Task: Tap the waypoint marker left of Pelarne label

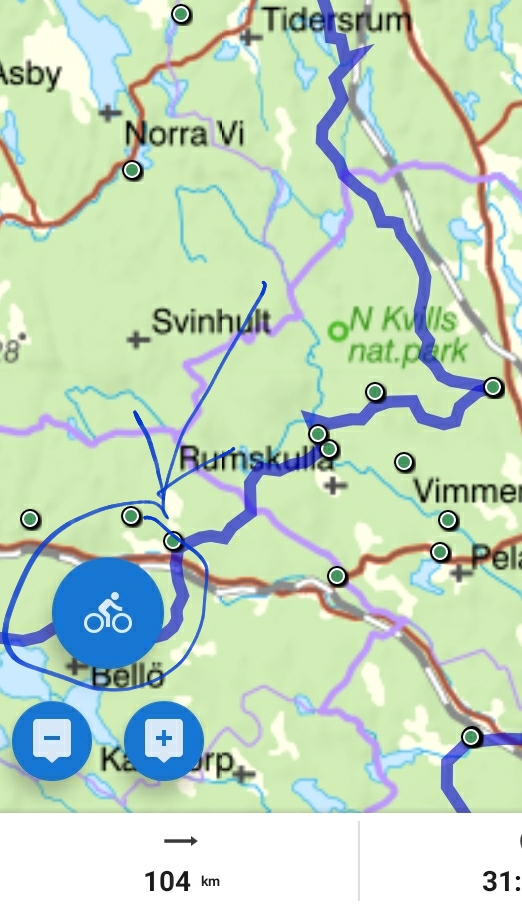Action: tap(440, 552)
